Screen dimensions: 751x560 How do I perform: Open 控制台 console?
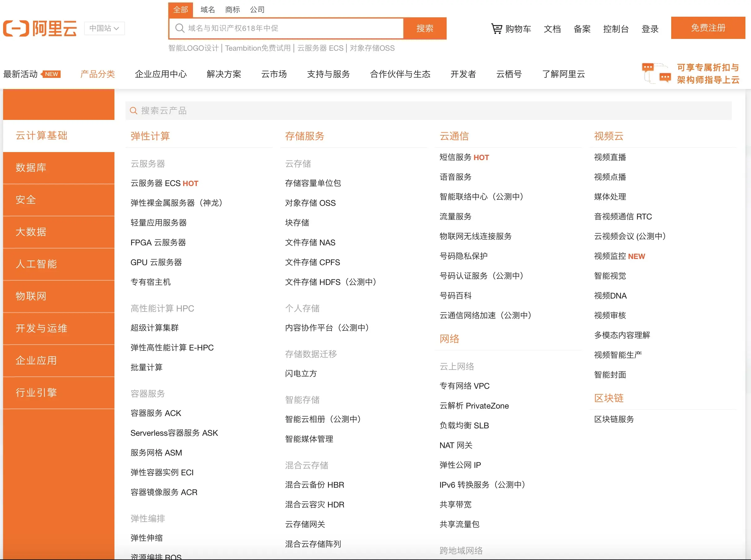[x=616, y=29]
